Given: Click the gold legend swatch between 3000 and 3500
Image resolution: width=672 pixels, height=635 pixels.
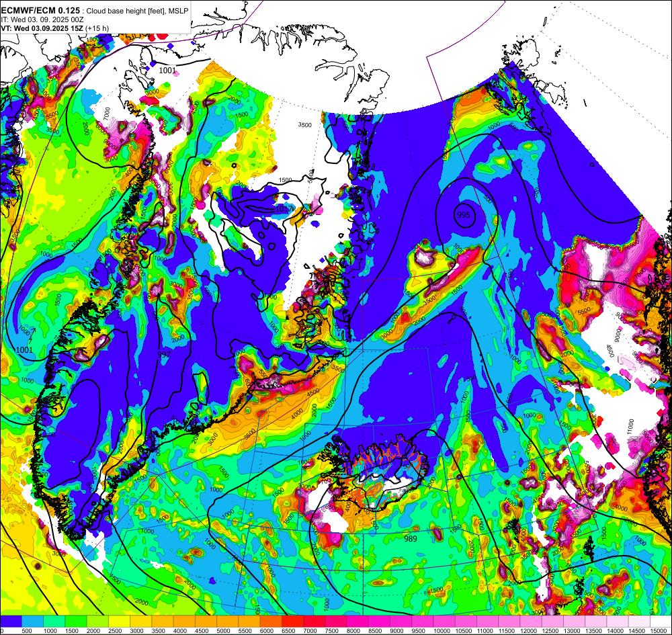Looking at the screenshot, I should [x=141, y=621].
